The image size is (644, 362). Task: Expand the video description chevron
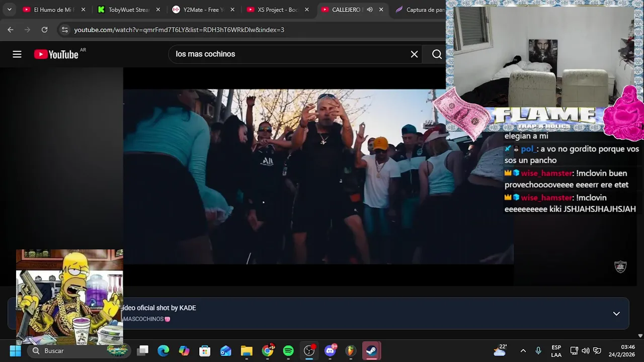click(616, 314)
